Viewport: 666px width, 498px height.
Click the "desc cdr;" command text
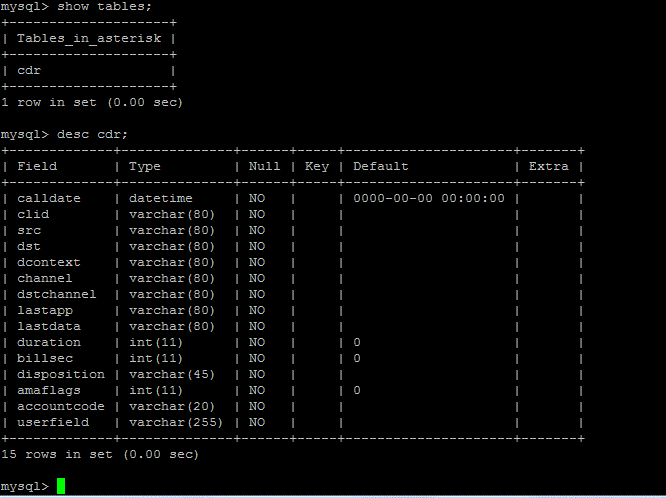[92, 134]
